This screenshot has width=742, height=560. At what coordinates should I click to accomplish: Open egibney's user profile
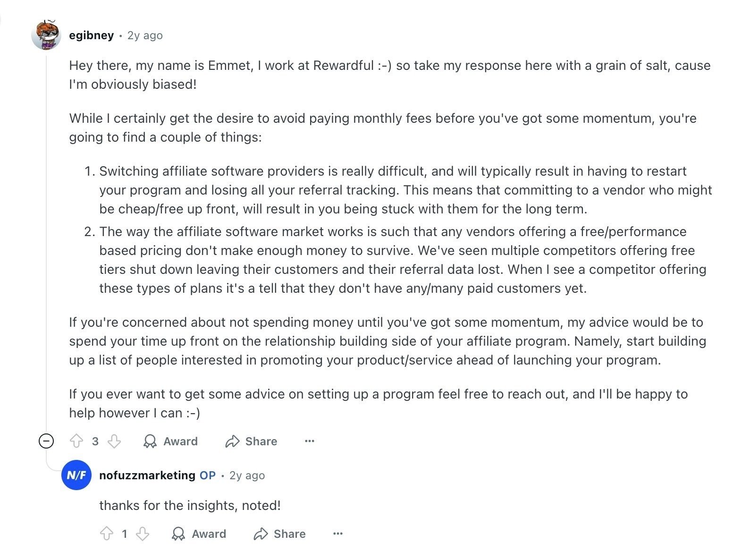(x=92, y=35)
